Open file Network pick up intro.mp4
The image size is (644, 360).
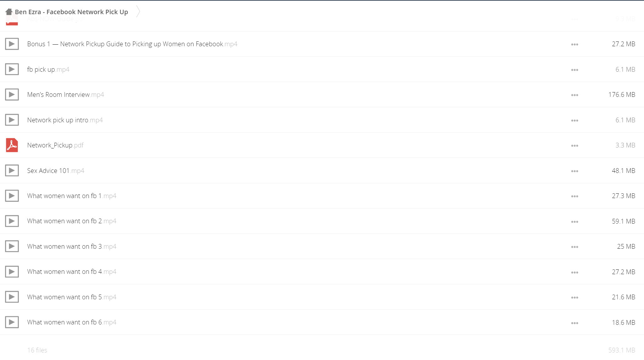click(65, 120)
